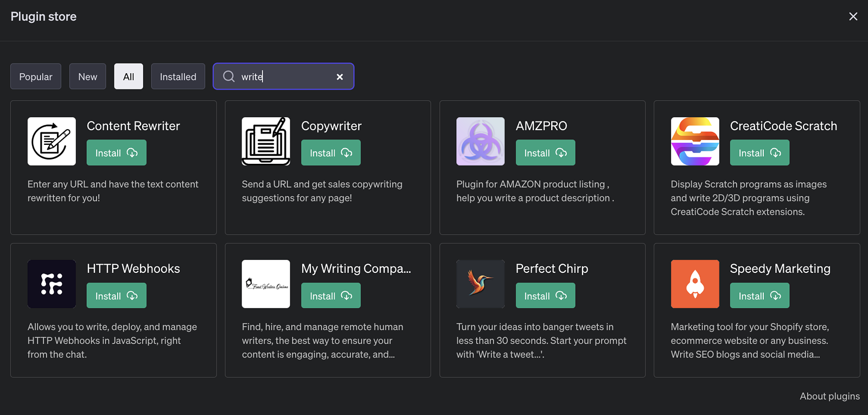The image size is (868, 415).
Task: Install the AMZPRO plugin
Action: pyautogui.click(x=545, y=153)
